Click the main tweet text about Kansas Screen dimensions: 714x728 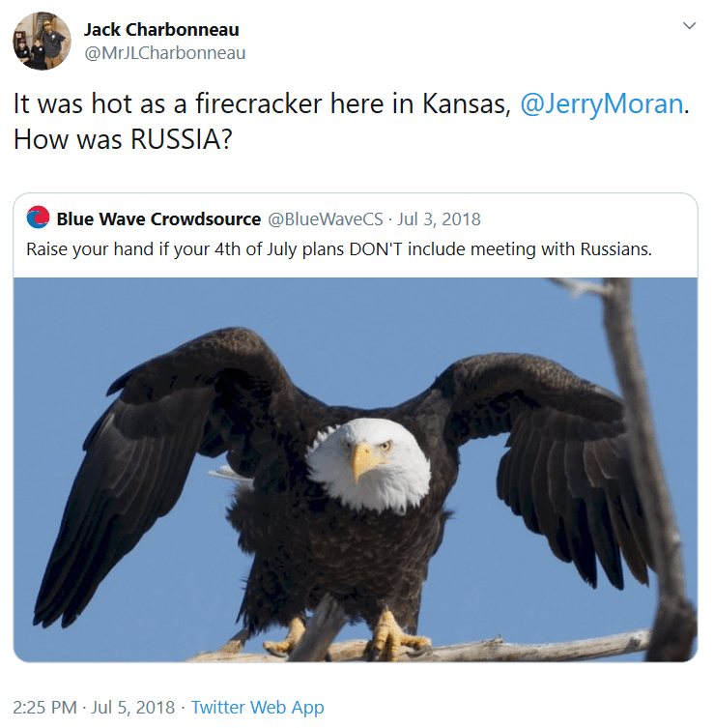tap(351, 121)
